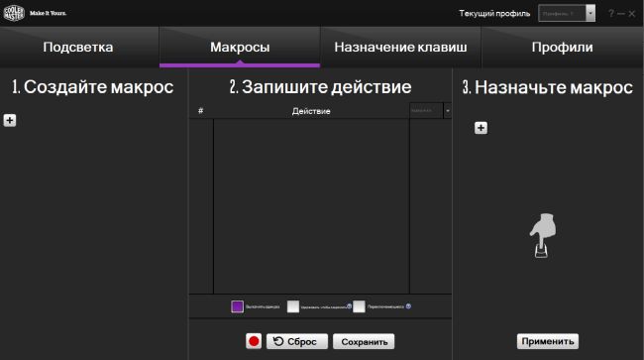The width and height of the screenshot is (644, 360).
Task: Click the key press hand illustration
Action: 543,236
